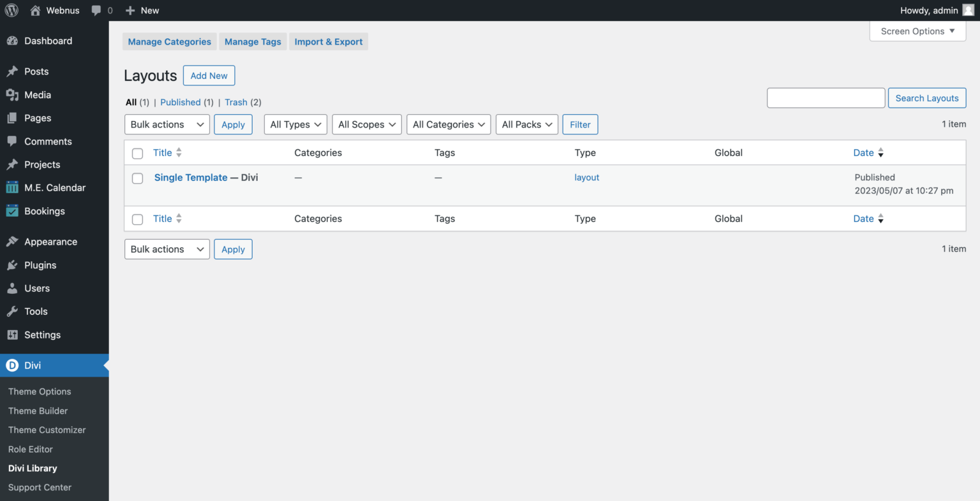Click inside the search layouts field
The image size is (980, 501).
pyautogui.click(x=826, y=98)
